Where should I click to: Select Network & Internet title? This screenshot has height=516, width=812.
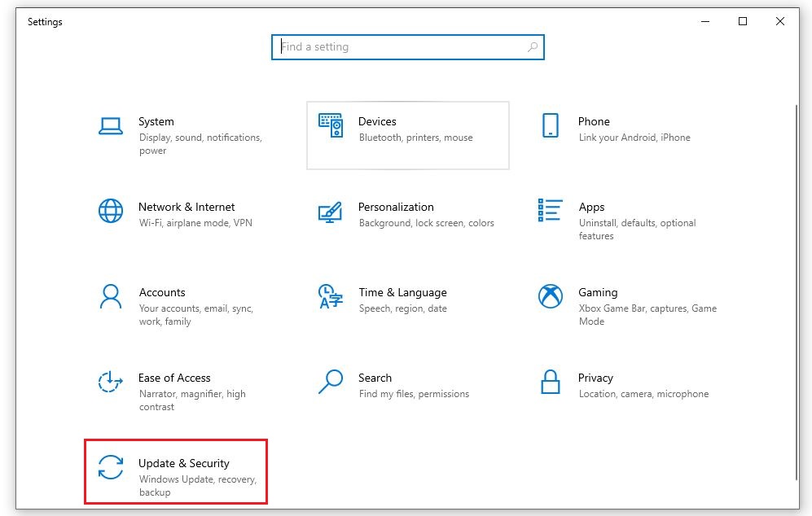(x=187, y=207)
